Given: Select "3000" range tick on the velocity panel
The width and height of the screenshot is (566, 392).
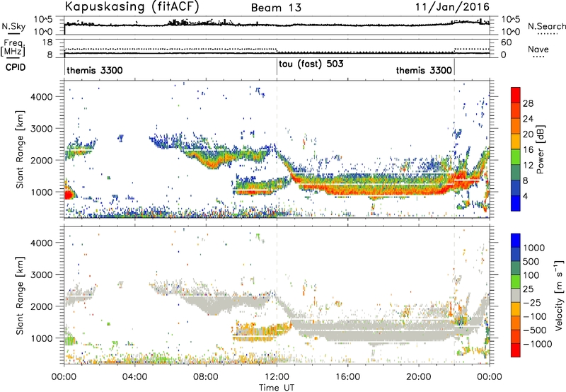Looking at the screenshot, I should (41, 275).
